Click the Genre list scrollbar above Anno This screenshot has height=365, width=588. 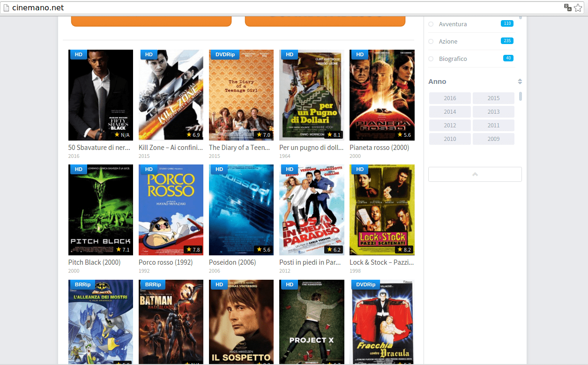(521, 17)
